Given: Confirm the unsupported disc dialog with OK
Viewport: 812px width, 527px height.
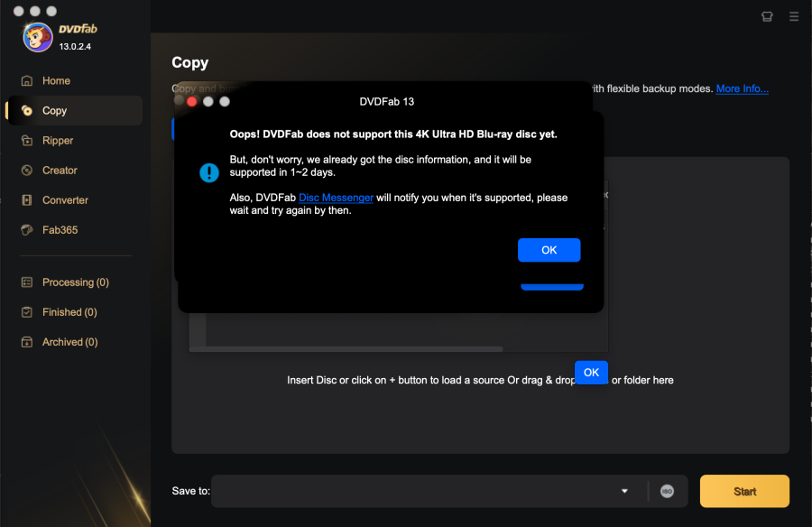Looking at the screenshot, I should (x=549, y=250).
